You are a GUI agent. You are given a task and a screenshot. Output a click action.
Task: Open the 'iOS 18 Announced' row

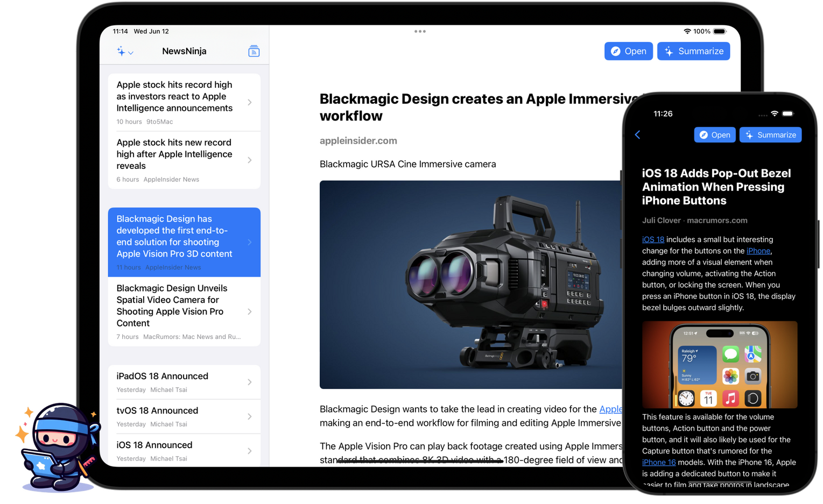coord(184,450)
